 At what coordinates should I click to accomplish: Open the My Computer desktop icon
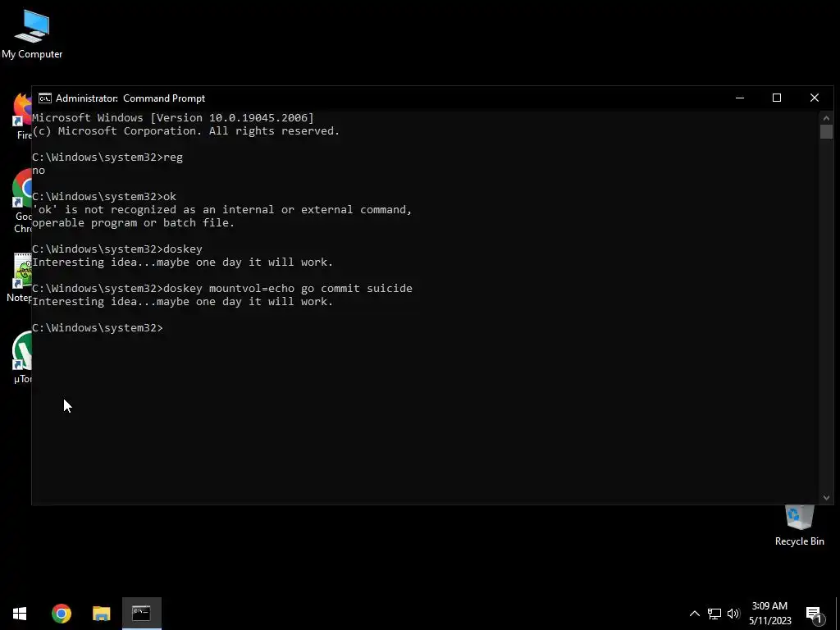[x=32, y=34]
